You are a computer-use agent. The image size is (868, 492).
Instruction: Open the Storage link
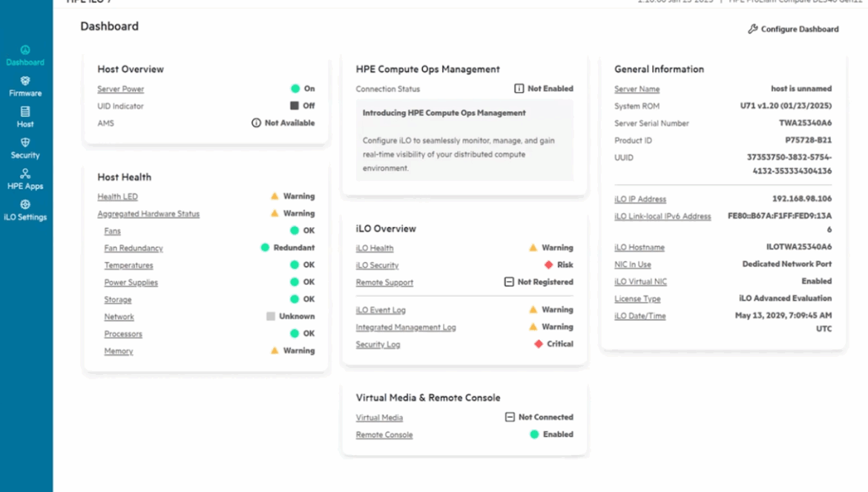point(118,299)
